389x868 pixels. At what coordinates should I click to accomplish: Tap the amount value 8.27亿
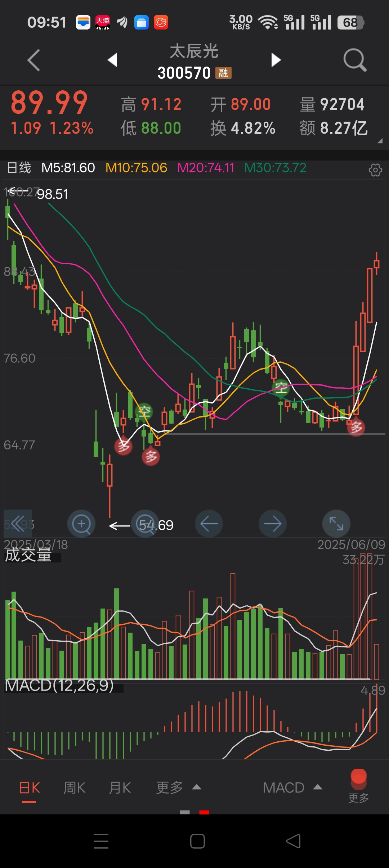[344, 128]
